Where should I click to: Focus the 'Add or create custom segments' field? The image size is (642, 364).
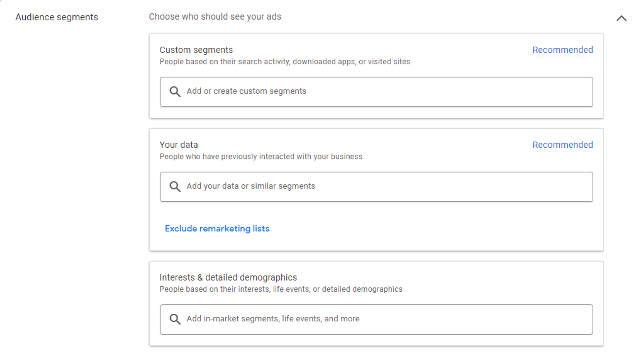click(376, 92)
